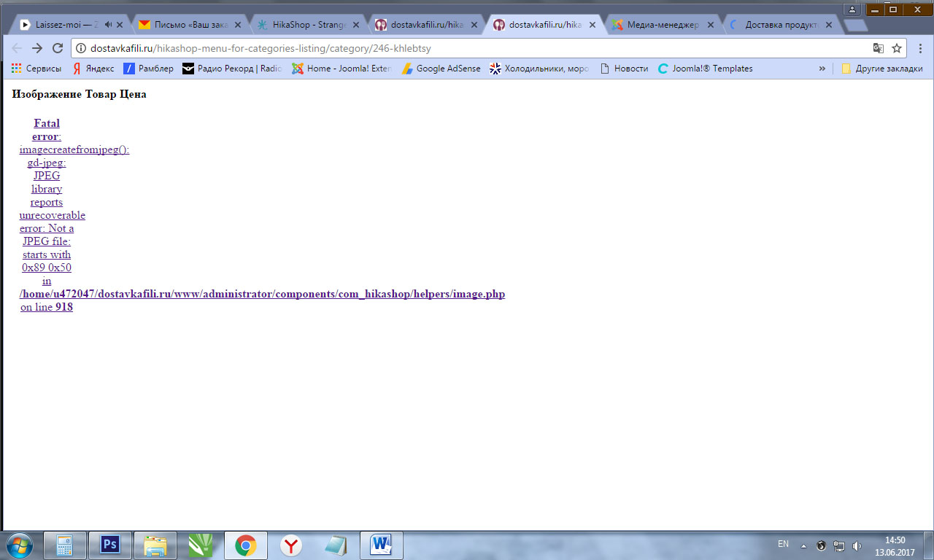Screen dimensions: 934x560
Task: Open the Рамблер bookmark
Action: [148, 69]
